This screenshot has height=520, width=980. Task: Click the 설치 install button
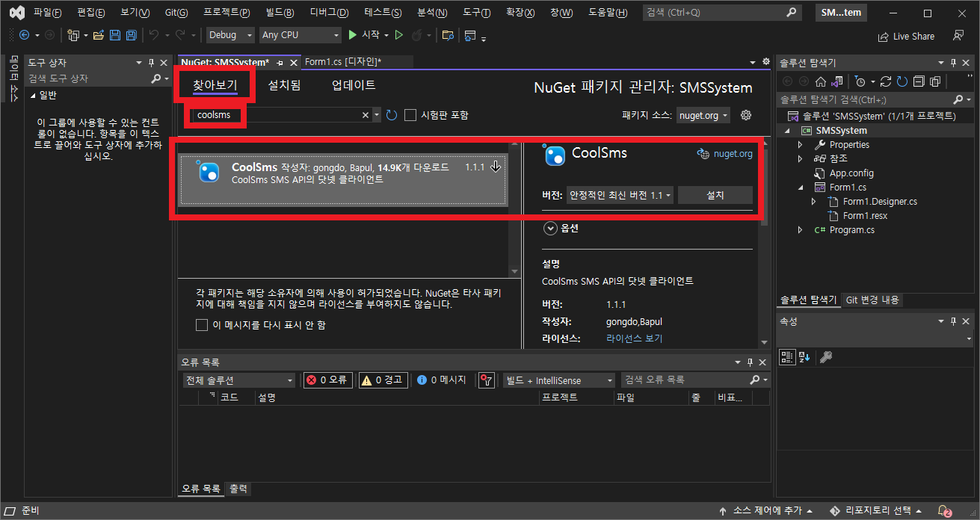(x=715, y=195)
